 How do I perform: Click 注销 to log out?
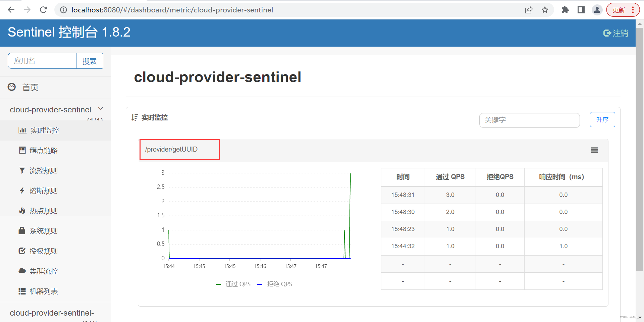tap(615, 33)
